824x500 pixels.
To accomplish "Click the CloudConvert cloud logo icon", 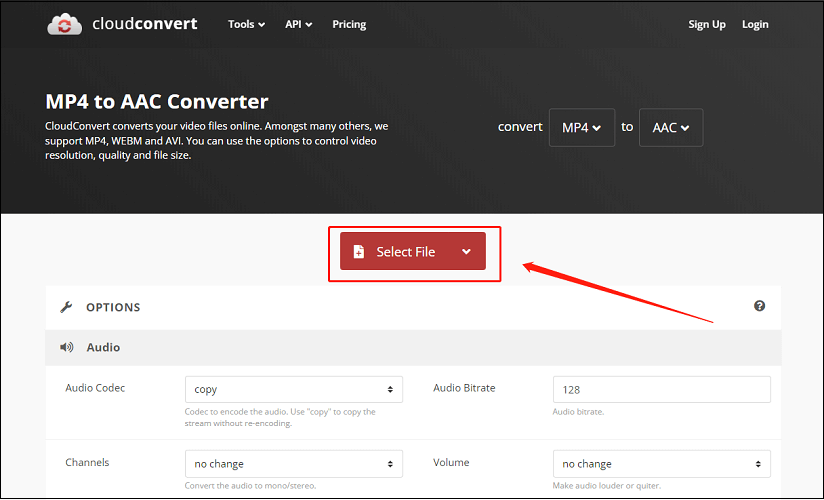I will tap(65, 24).
